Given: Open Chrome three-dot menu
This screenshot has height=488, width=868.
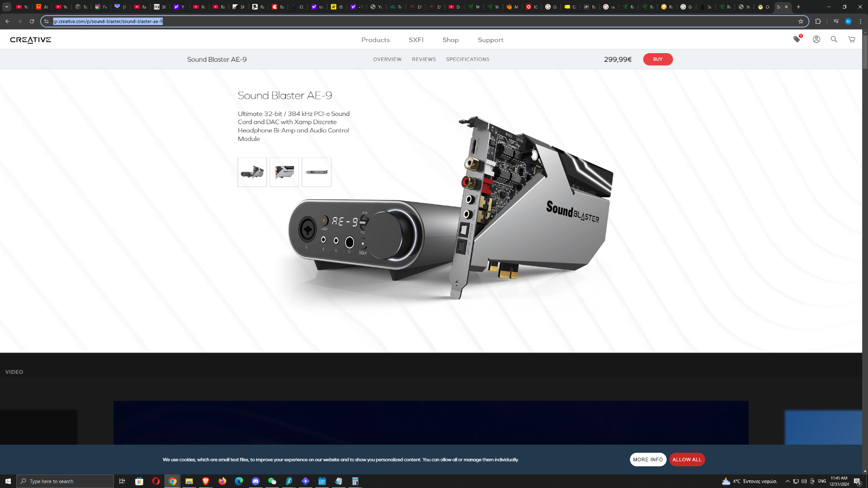Looking at the screenshot, I should tap(860, 21).
